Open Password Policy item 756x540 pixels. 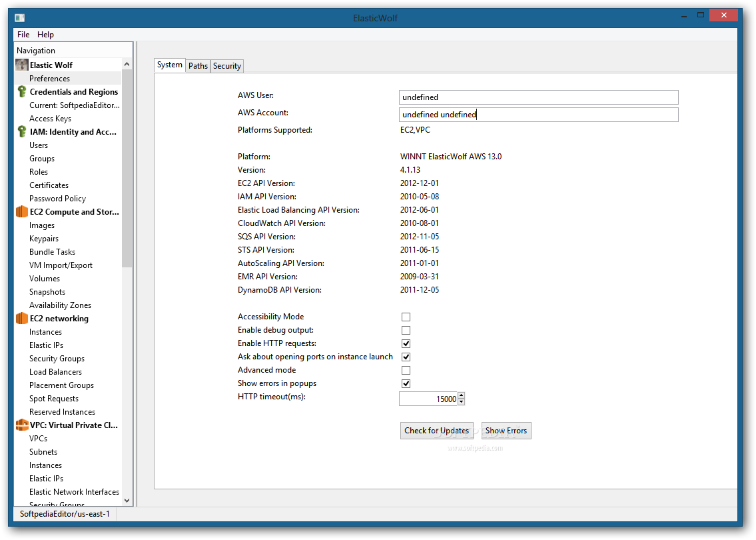point(57,199)
